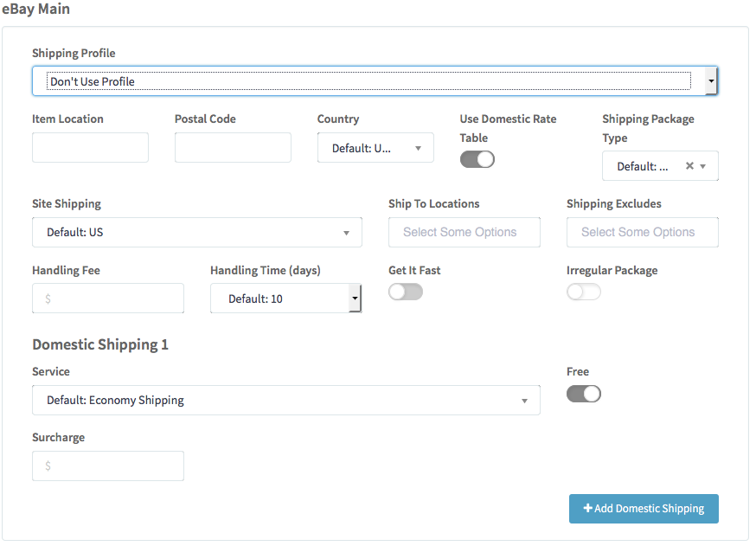The height and width of the screenshot is (546, 756).
Task: Open the Shipping Profile dropdown
Action: tap(375, 81)
